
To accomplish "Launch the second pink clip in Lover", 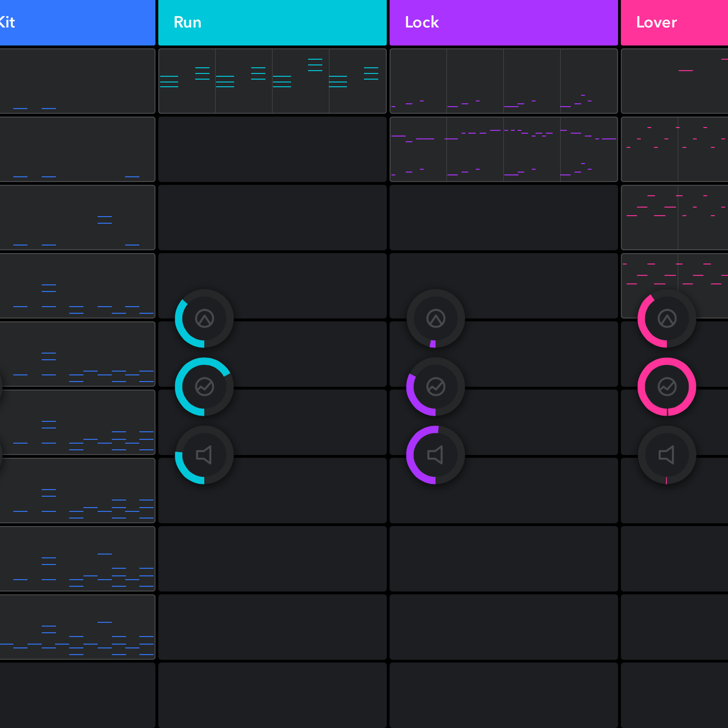I will 675,149.
